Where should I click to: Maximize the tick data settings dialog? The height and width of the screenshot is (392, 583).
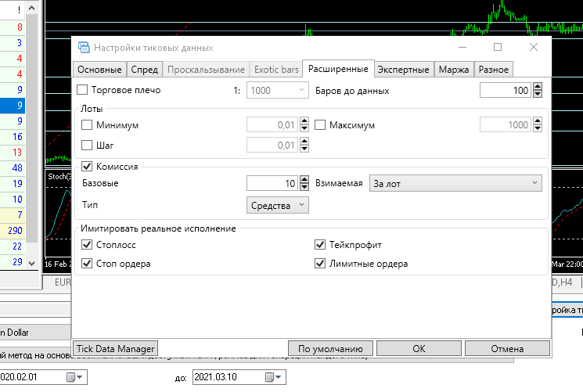click(498, 47)
